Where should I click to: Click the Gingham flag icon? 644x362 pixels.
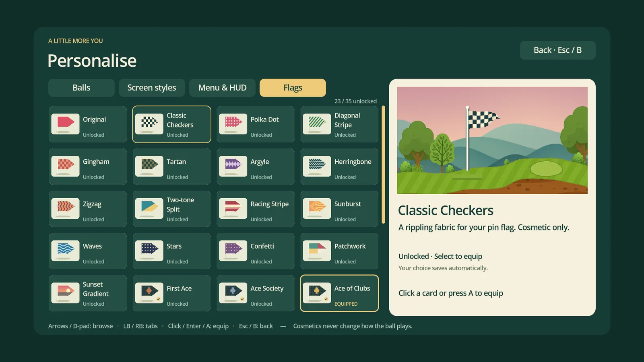(x=65, y=166)
